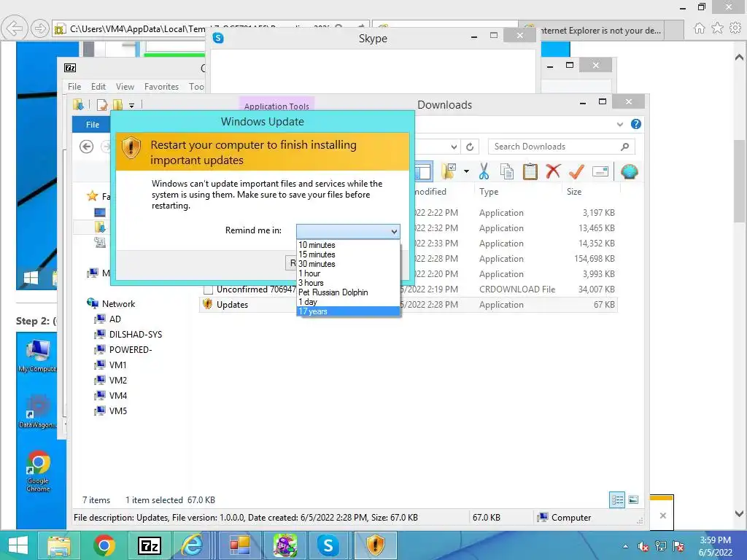The width and height of the screenshot is (747, 560).
Task: Click the Explorer back arrow button
Action: pos(86,147)
